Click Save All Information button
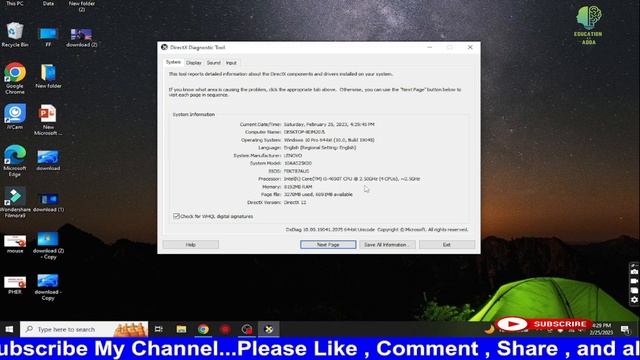Image resolution: width=640 pixels, height=360 pixels. 387,244
